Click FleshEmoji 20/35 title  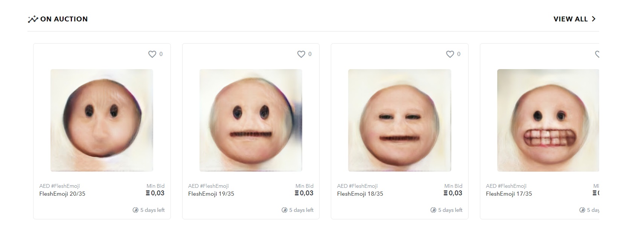[x=62, y=194]
